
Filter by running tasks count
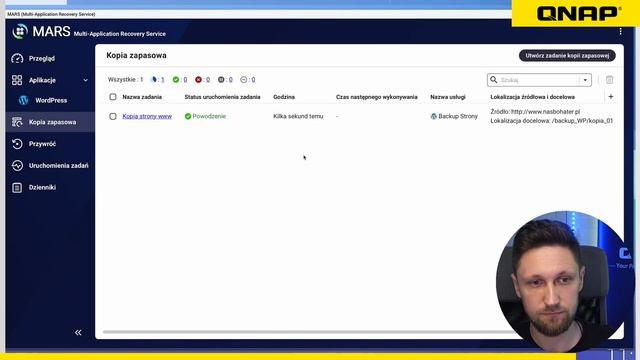click(158, 80)
